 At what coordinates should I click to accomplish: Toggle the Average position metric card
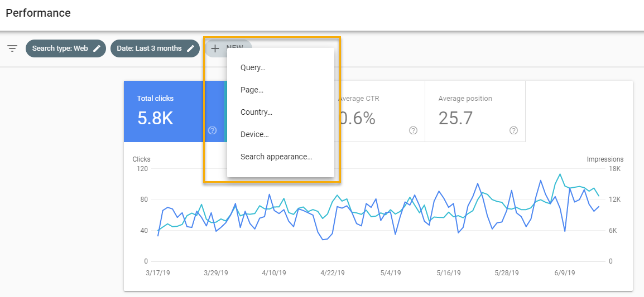click(x=475, y=111)
